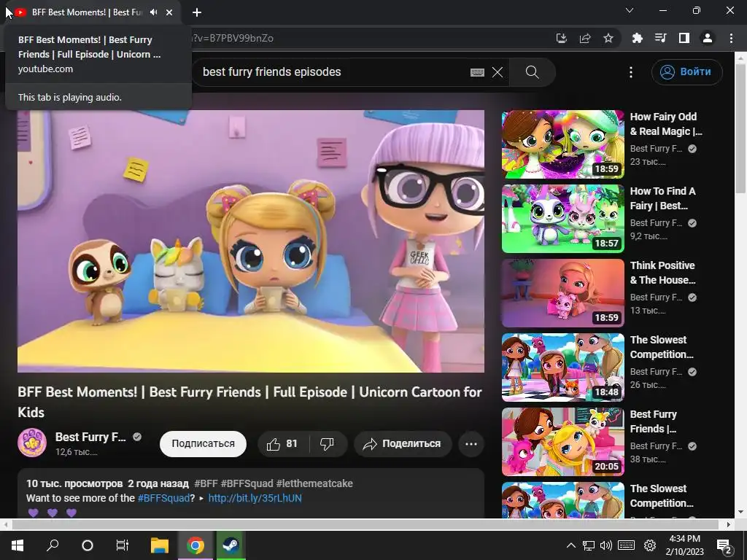Open the media controls icon in toolbar
The image size is (747, 560).
pos(660,38)
